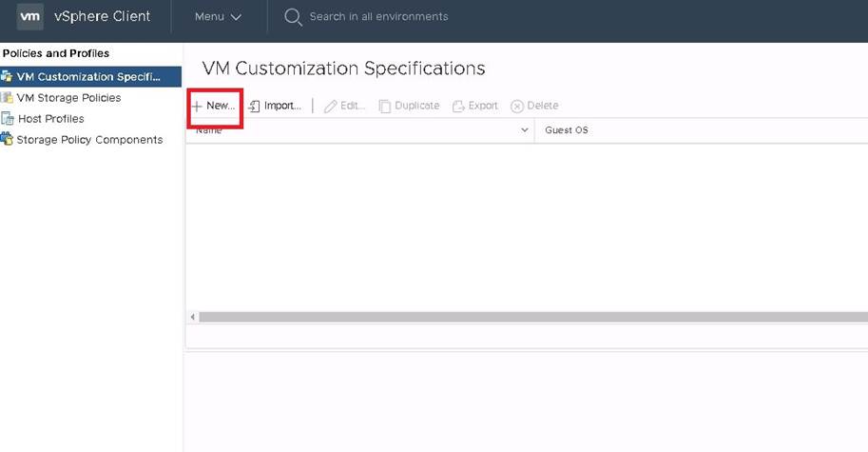Viewport: 868px width, 452px height.
Task: Create a new customization specification
Action: 214,106
